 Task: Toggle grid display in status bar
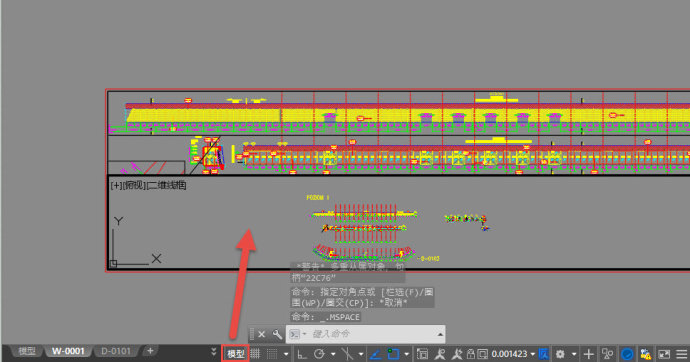[x=255, y=354]
